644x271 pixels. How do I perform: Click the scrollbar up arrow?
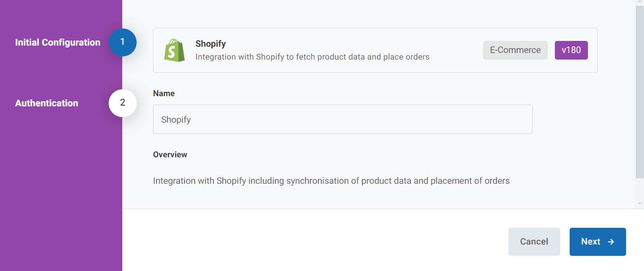click(640, 2)
